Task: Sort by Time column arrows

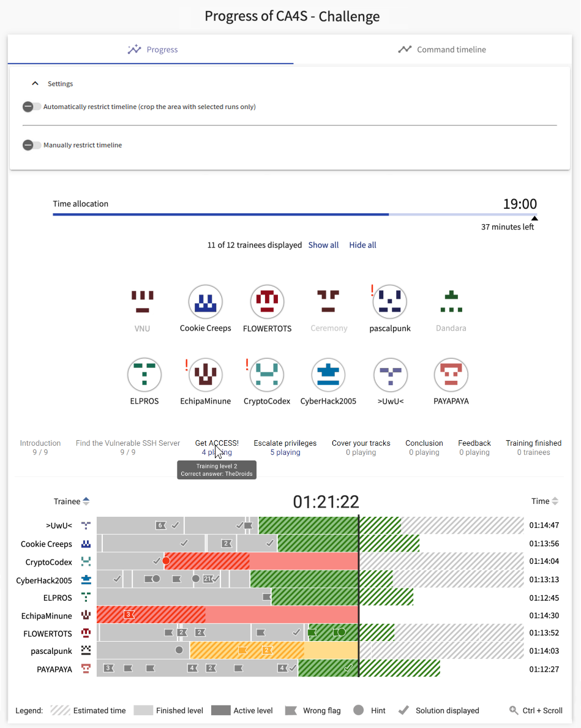Action: [x=555, y=501]
